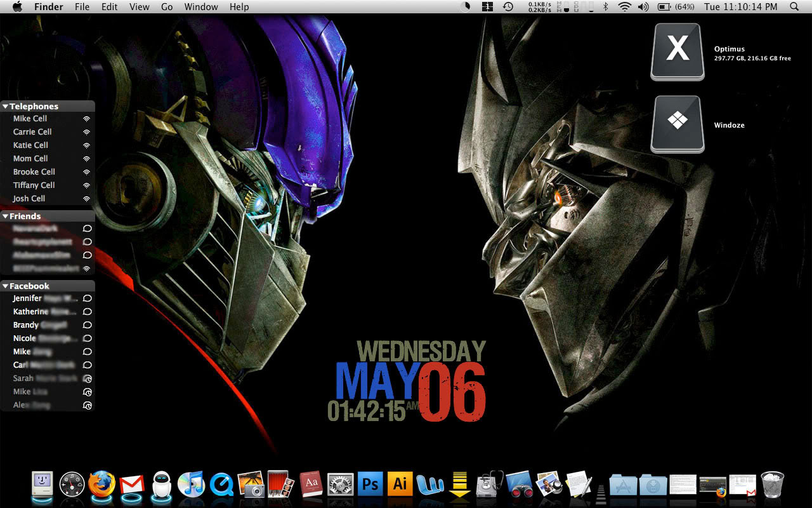Open the battery status menu
Image resolution: width=812 pixels, height=508 pixels.
tap(676, 6)
